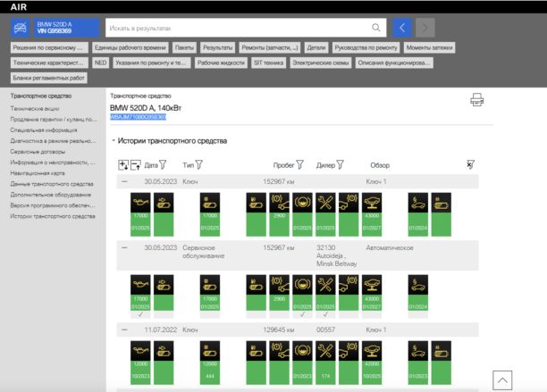Open Технические акции in sidebar

[x=35, y=109]
